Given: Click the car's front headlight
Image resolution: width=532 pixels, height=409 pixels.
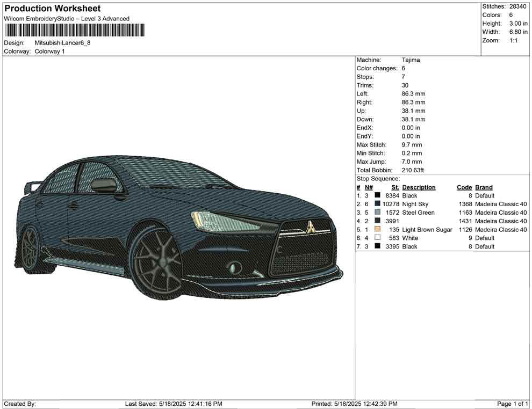Looking at the screenshot, I should pyautogui.click(x=215, y=221).
